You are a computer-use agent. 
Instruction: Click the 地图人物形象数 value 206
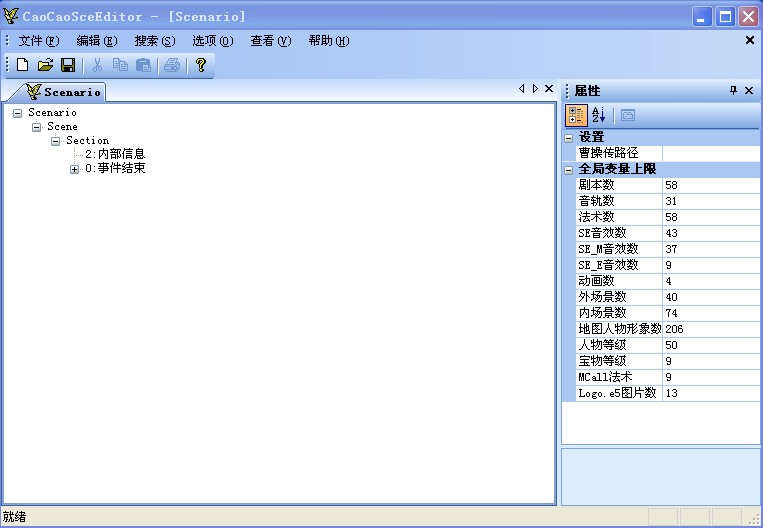[711, 329]
